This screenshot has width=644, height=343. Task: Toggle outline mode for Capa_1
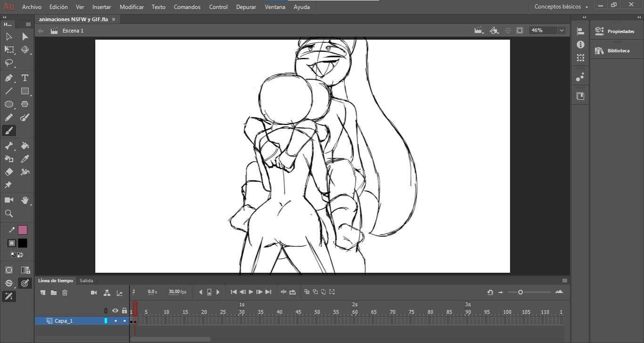coord(106,321)
